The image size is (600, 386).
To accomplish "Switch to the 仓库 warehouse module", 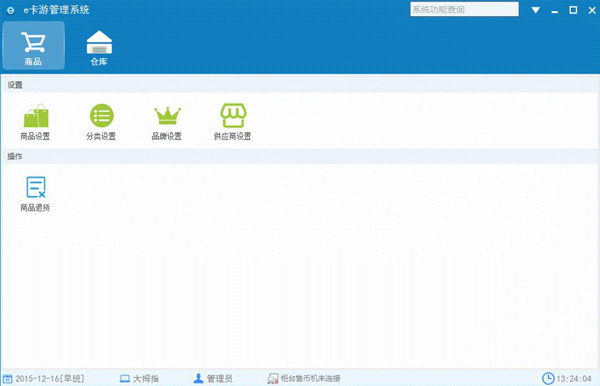I will tap(99, 47).
